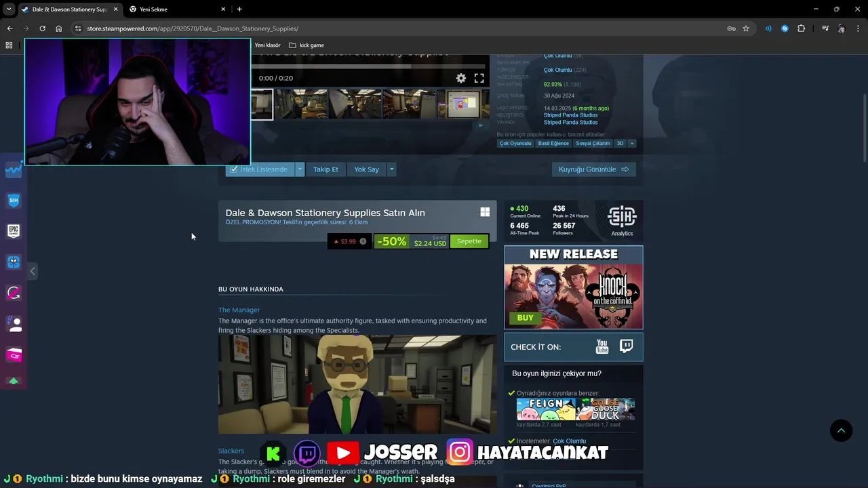
Task: Expand wishlist options dropdown arrow
Action: (x=300, y=169)
